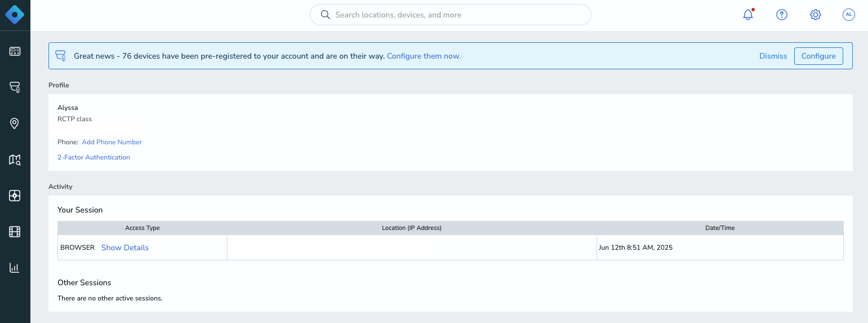Click the Access Type column header
Viewport: 868px width, 323px height.
(x=143, y=228)
